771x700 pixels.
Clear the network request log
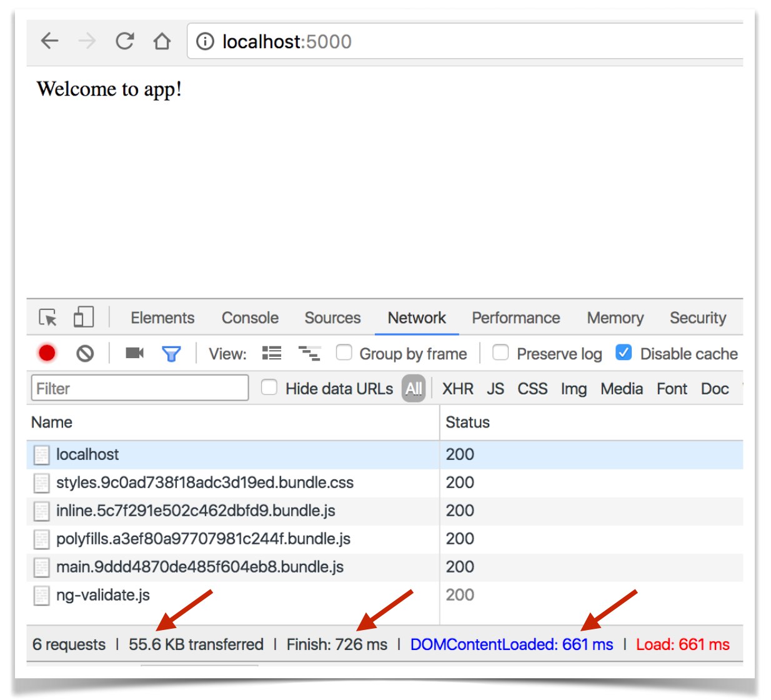coord(85,354)
